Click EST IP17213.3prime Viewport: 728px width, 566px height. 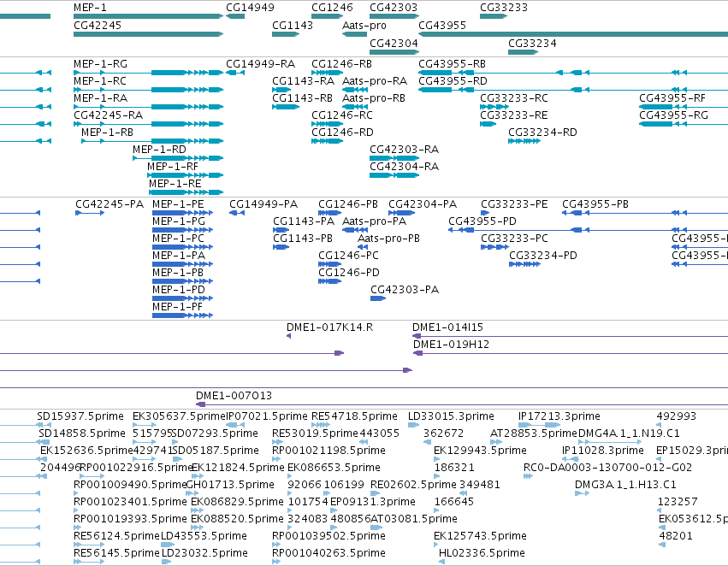coord(540,425)
